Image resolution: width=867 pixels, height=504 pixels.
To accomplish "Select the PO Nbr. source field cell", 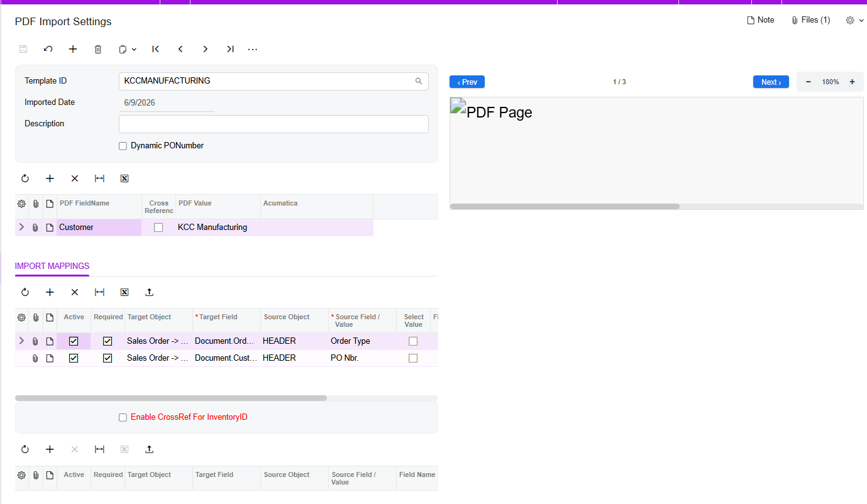I will pos(362,358).
